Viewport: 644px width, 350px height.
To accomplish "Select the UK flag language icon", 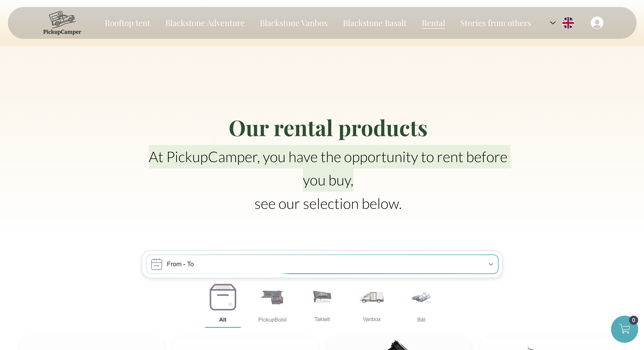I will (x=568, y=23).
